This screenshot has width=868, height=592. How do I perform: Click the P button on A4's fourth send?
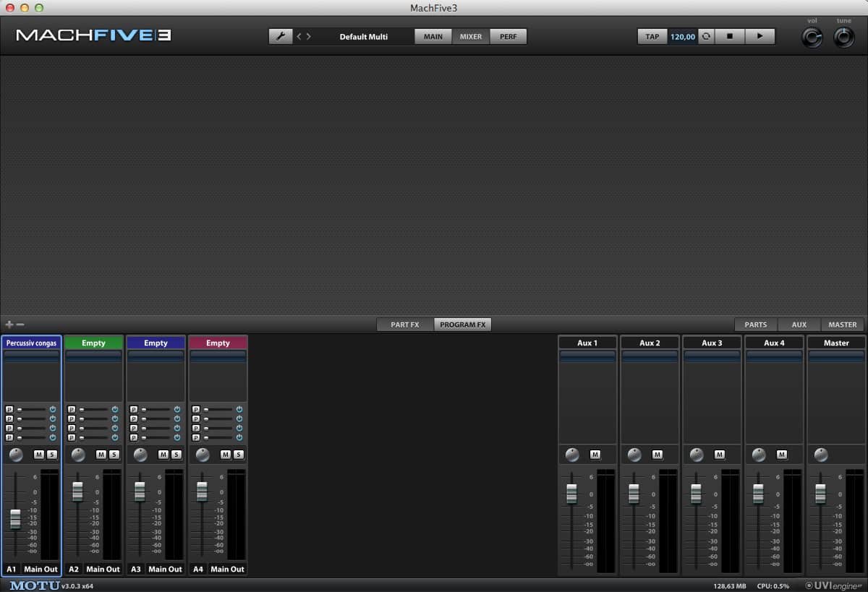[196, 437]
